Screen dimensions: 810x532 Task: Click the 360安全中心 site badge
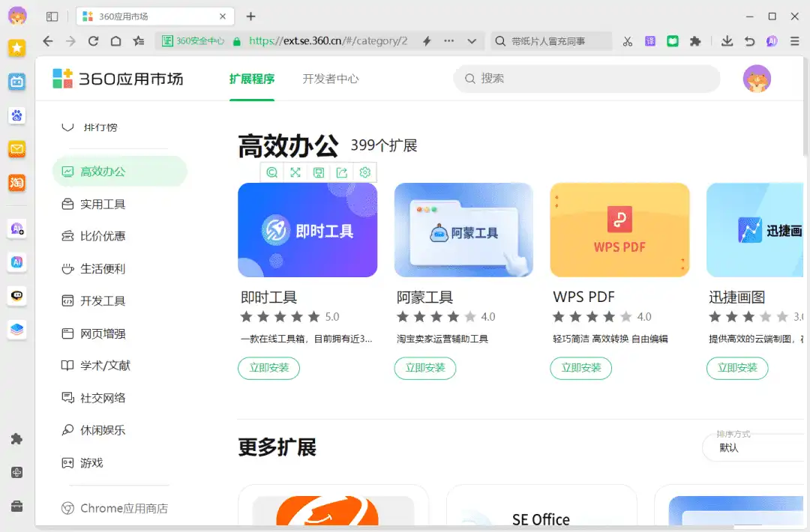193,41
